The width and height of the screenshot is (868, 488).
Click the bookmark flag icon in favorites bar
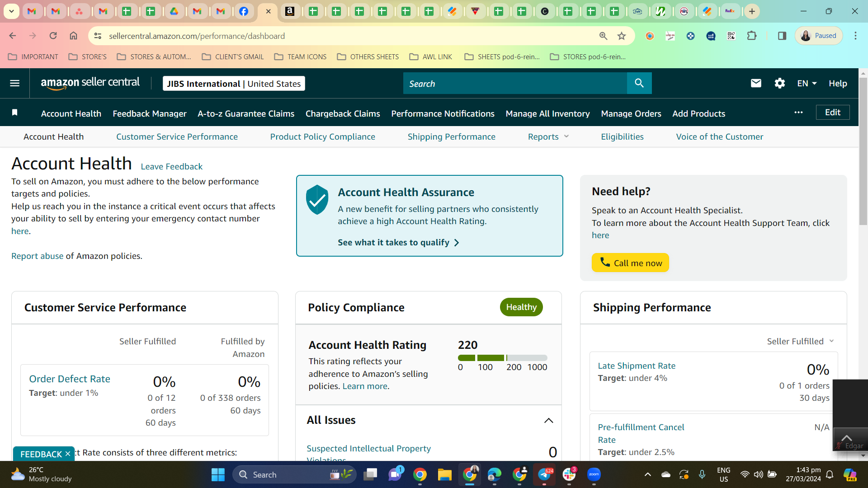(15, 113)
